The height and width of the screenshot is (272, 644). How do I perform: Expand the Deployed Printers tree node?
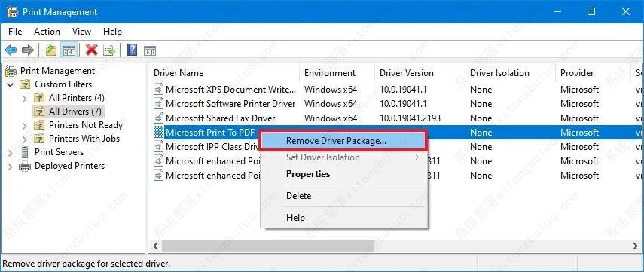click(x=11, y=166)
